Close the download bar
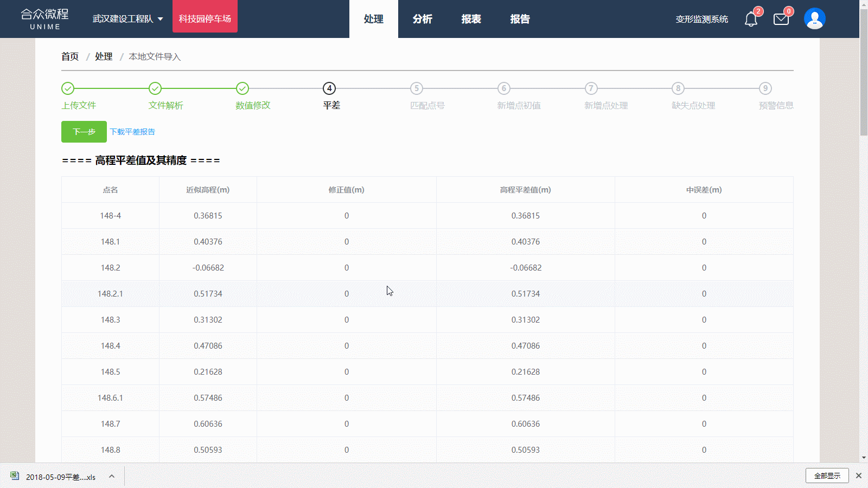Viewport: 868px width, 488px height. coord(858,476)
